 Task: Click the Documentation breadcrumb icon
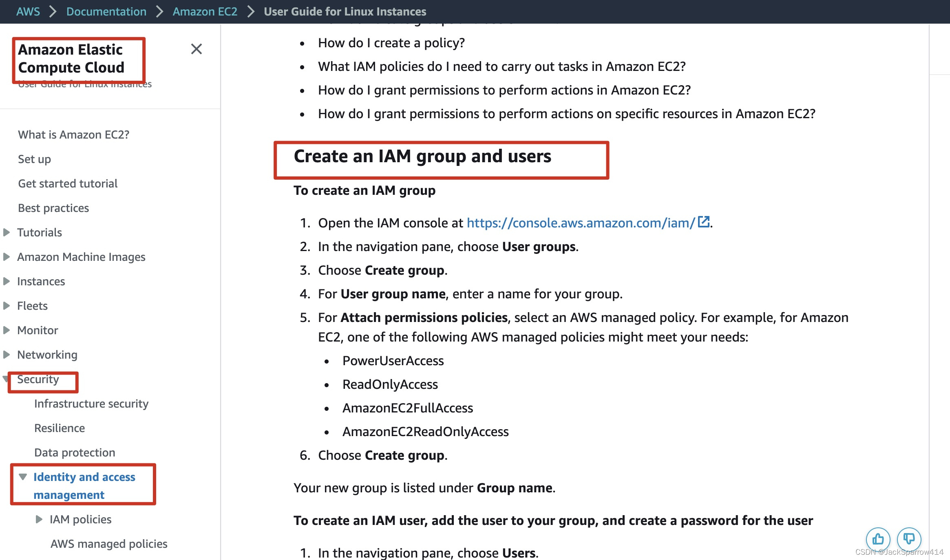tap(106, 11)
